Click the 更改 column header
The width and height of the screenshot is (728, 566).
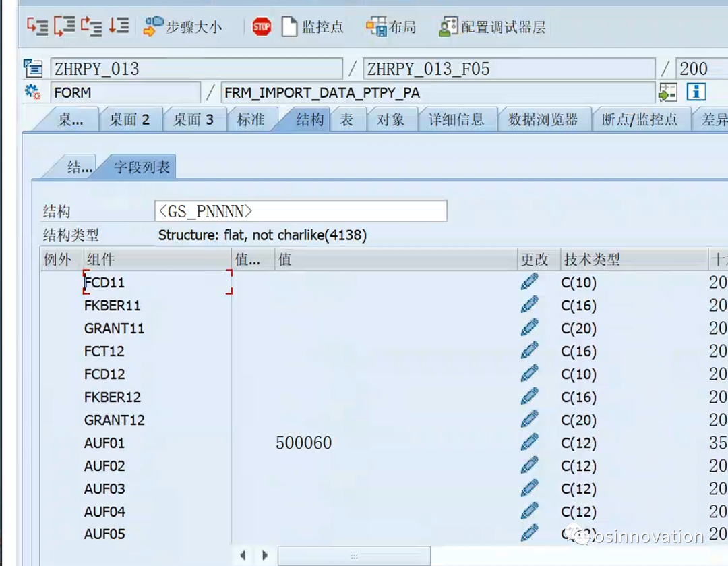(x=538, y=259)
